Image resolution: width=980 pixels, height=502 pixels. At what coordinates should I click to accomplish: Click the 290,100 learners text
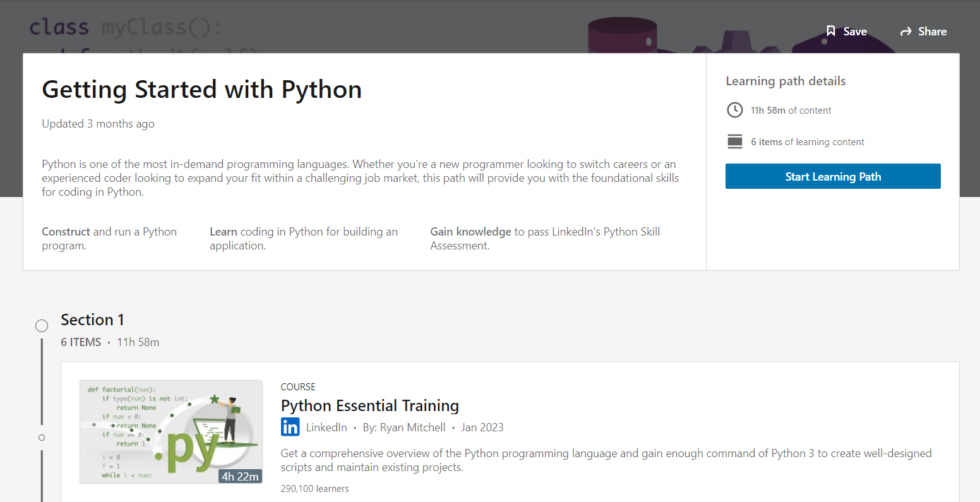315,489
